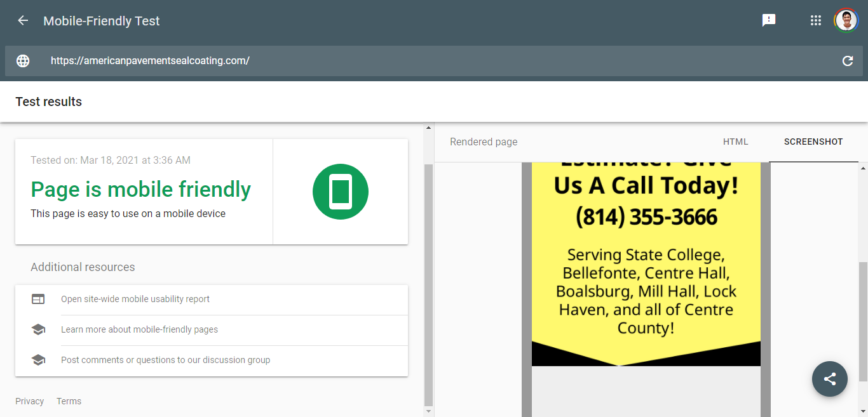This screenshot has height=417, width=868.
Task: Click graduation cap icon beside Post comments
Action: (x=38, y=360)
